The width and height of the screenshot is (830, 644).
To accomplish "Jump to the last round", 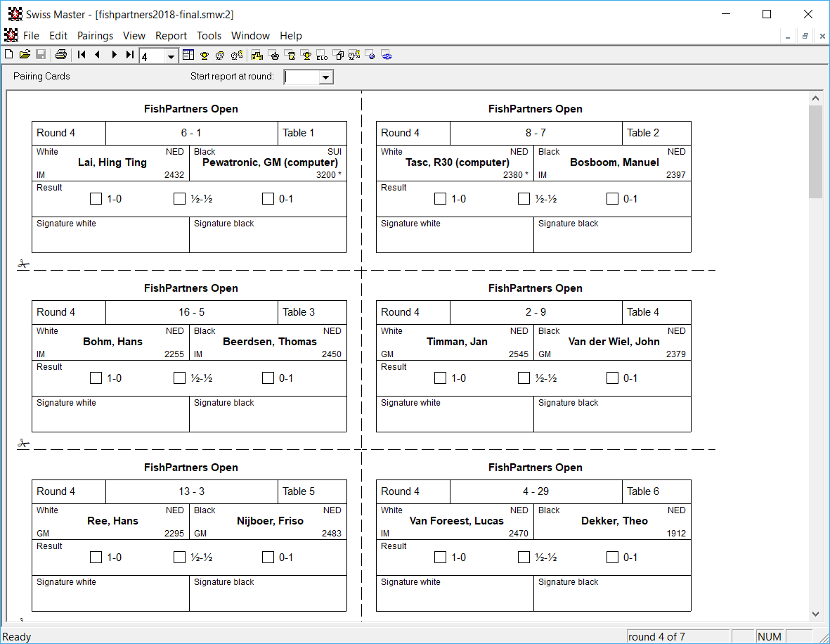I will (130, 55).
